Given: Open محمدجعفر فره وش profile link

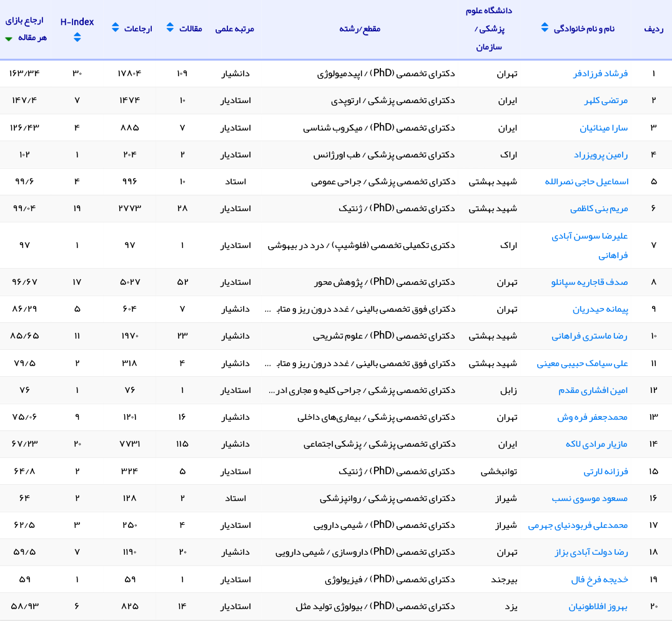Looking at the screenshot, I should pos(592,417).
